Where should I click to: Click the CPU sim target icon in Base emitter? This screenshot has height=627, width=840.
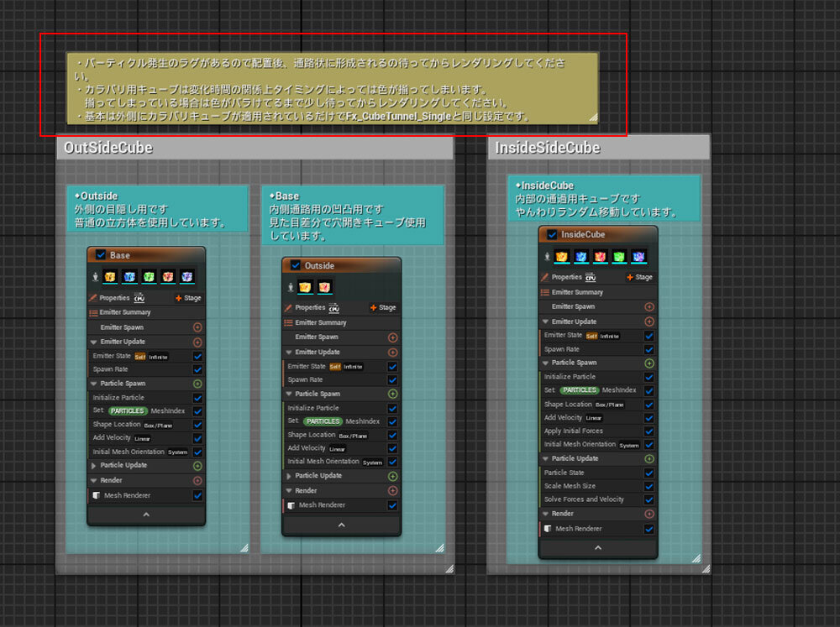click(139, 297)
